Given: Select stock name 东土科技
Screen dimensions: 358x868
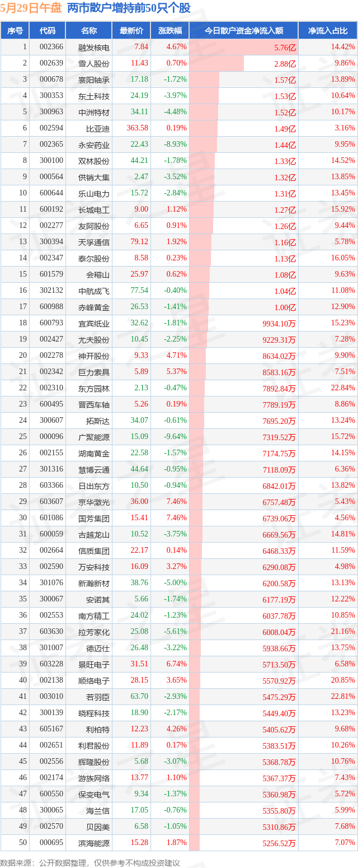Looking at the screenshot, I should tap(94, 96).
